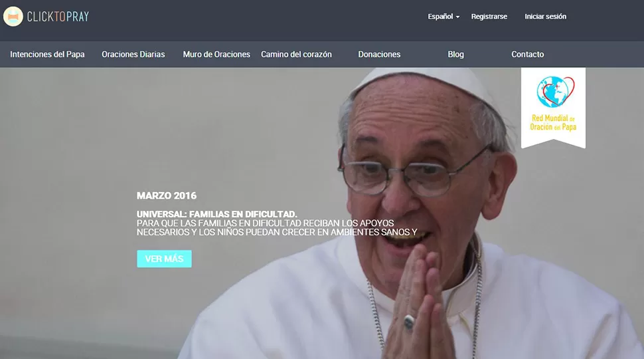Select Oraciones Diarias in the navigation bar

(133, 55)
